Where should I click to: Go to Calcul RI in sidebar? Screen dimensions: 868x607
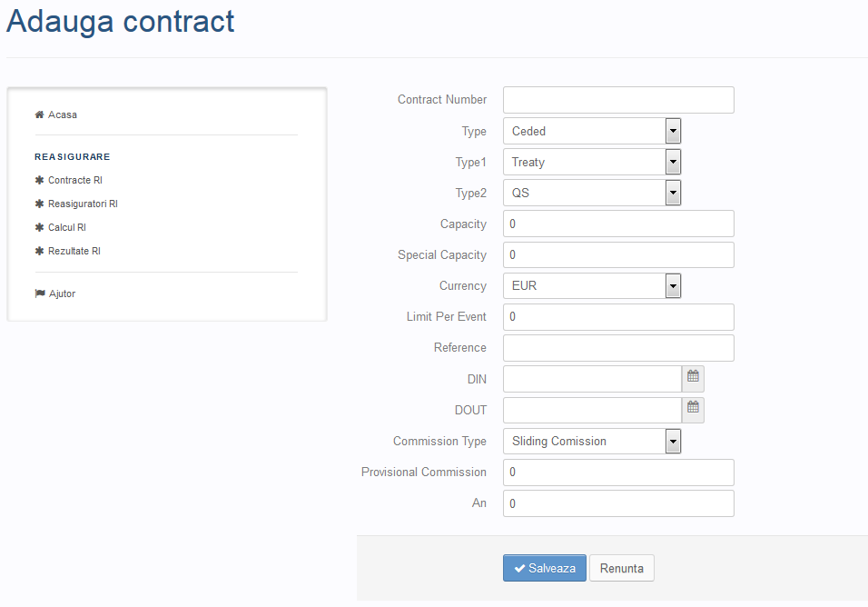pos(67,227)
